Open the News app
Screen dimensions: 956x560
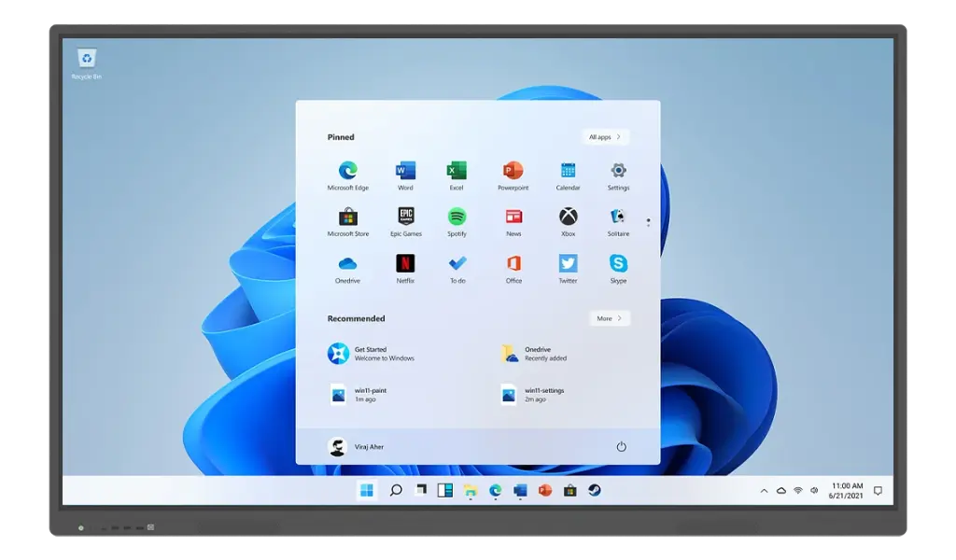point(513,222)
